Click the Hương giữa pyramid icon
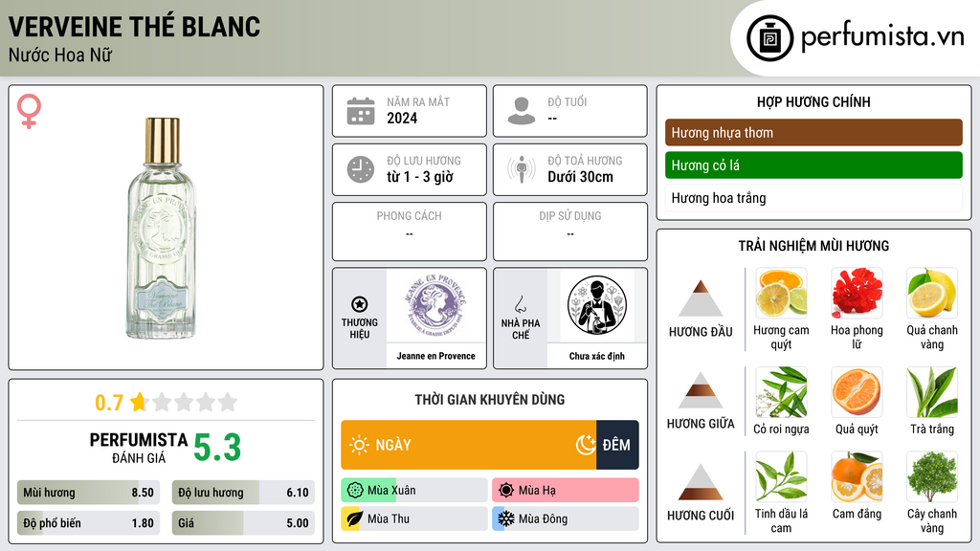Viewport: 980px width, 551px height. (x=701, y=390)
